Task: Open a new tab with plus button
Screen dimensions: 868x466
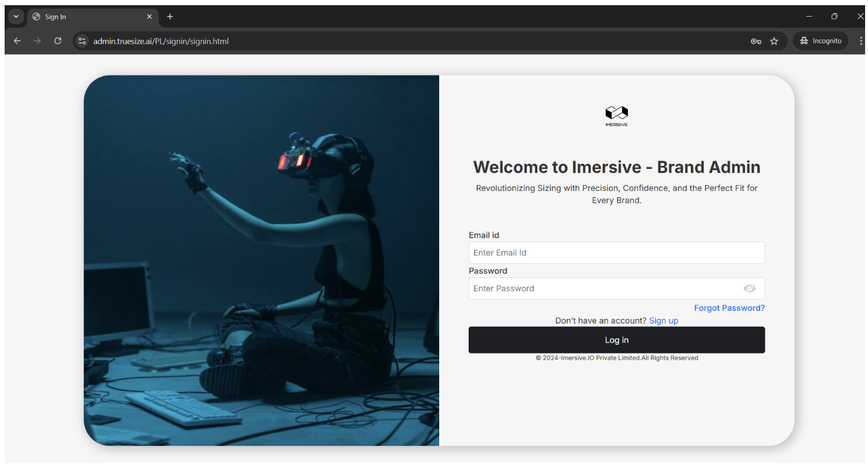Action: [170, 17]
